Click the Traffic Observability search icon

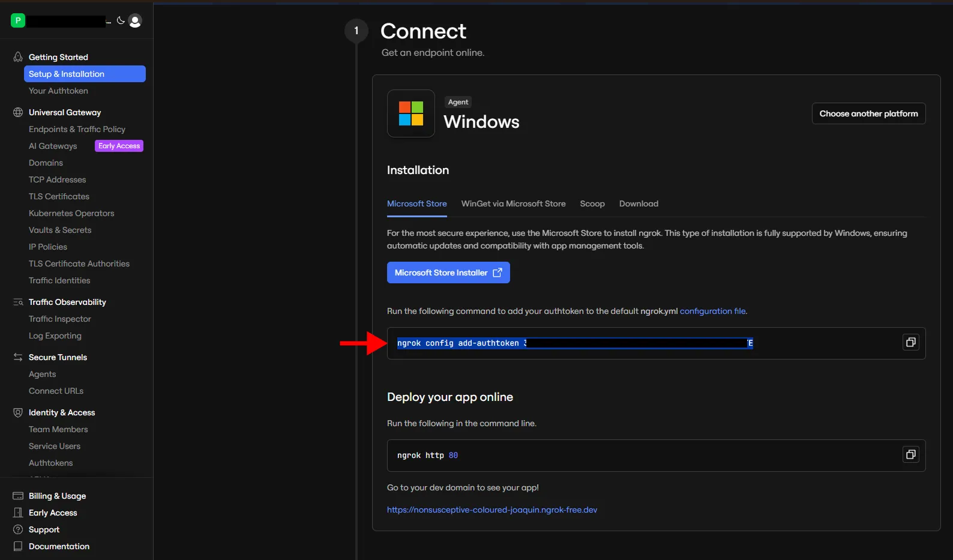[x=18, y=302]
